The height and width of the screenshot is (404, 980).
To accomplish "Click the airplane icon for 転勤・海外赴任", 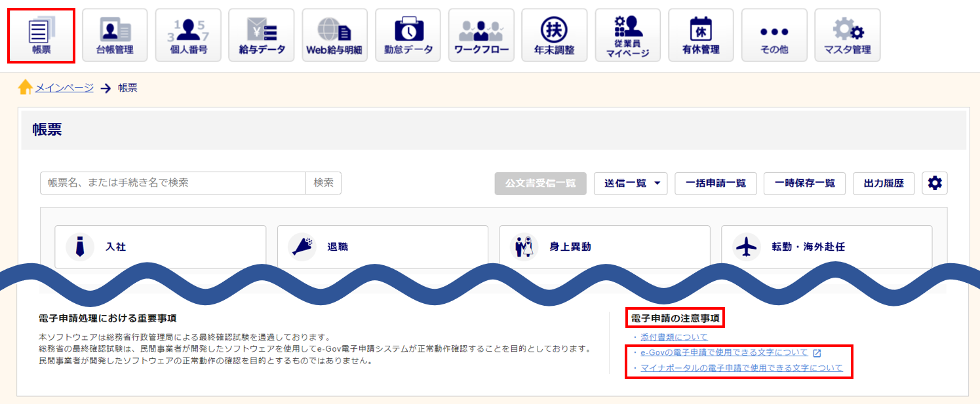I will (747, 247).
